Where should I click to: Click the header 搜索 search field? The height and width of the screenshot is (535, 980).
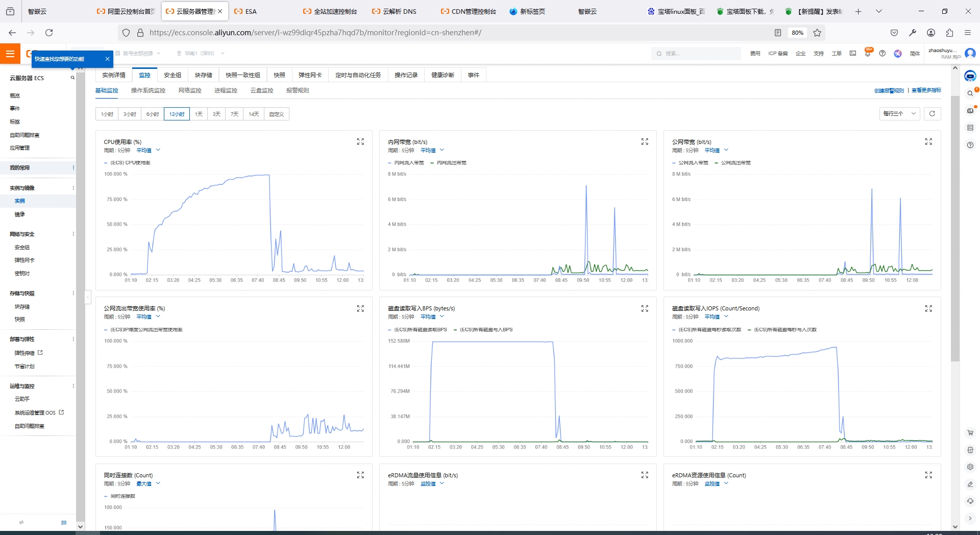point(696,53)
